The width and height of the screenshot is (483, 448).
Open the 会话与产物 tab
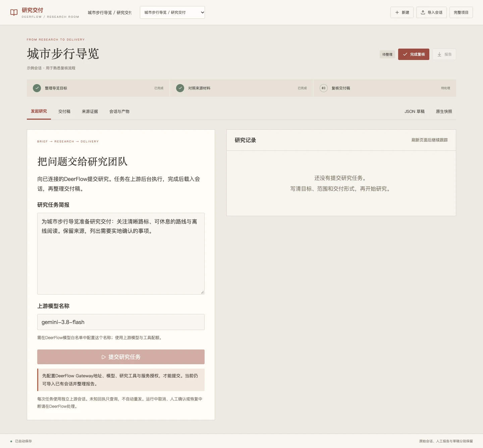pos(119,112)
